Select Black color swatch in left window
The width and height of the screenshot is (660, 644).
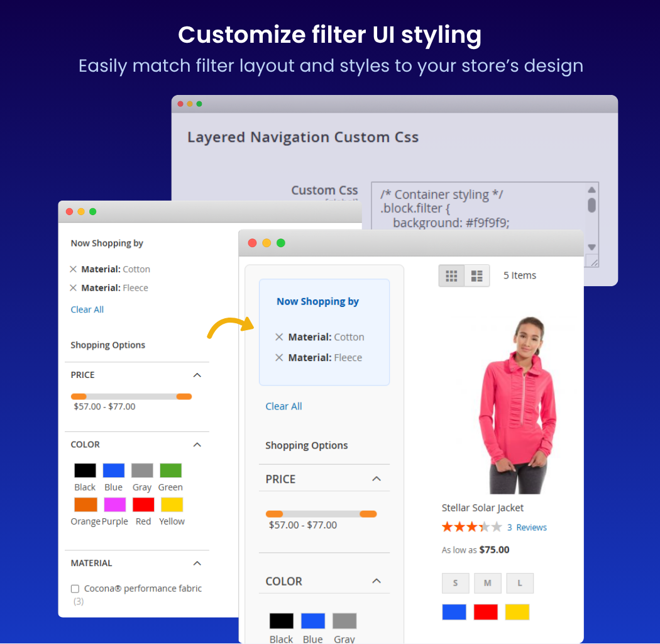(85, 470)
